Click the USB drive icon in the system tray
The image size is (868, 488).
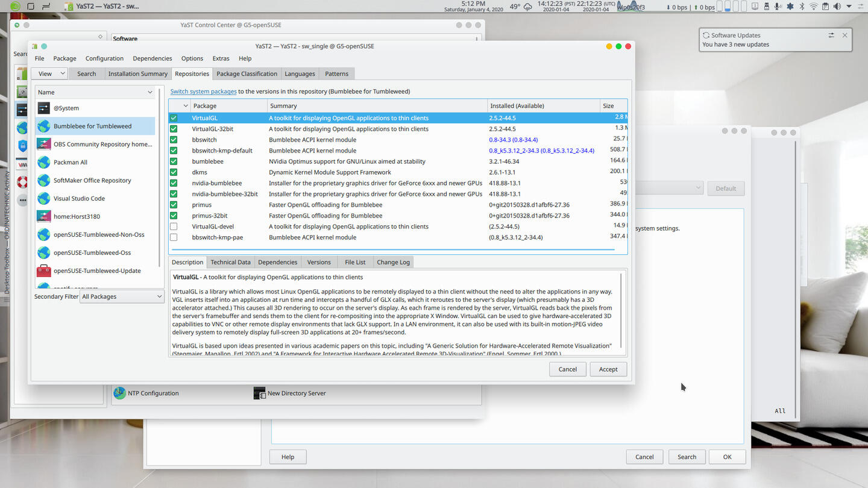click(767, 7)
